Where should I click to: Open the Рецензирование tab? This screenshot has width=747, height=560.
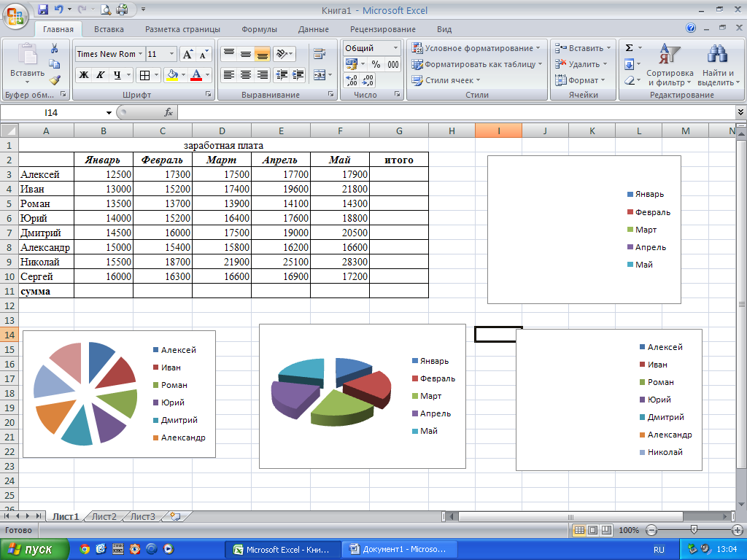coord(382,29)
